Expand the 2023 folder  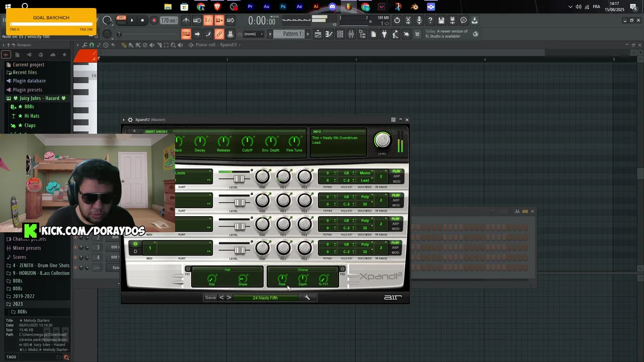click(x=18, y=304)
